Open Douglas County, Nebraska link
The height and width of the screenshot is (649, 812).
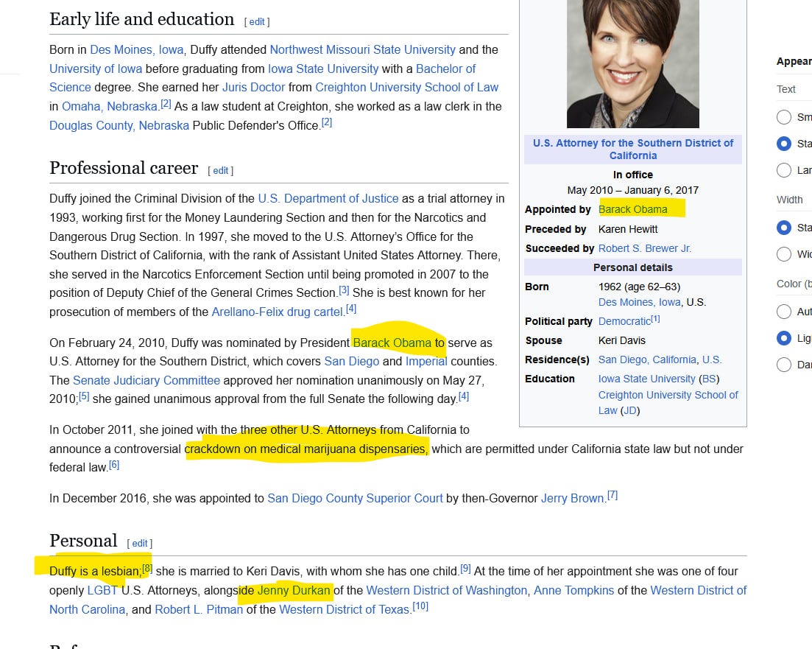click(119, 126)
